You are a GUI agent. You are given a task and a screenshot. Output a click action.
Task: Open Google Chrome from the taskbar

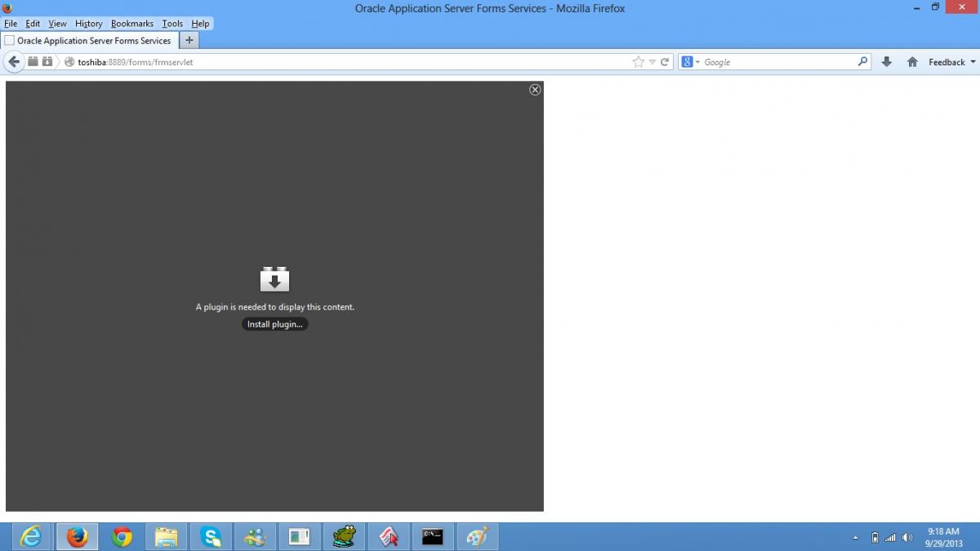(x=122, y=536)
